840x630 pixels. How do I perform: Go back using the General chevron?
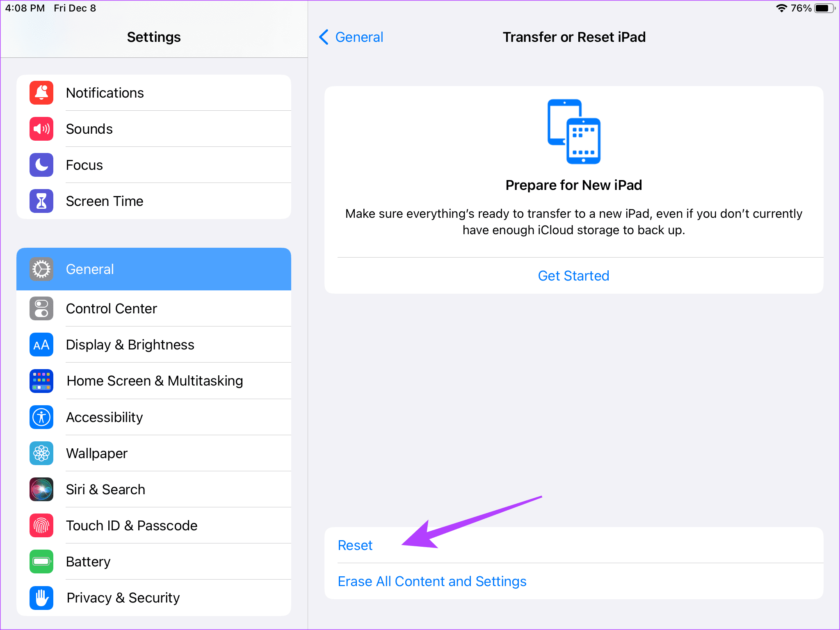click(x=351, y=37)
